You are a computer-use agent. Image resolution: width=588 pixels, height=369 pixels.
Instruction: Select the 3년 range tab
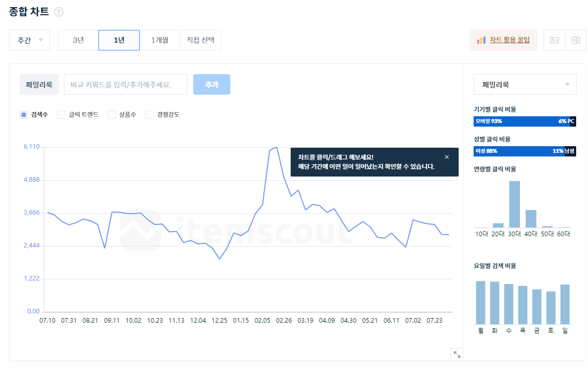pos(78,40)
